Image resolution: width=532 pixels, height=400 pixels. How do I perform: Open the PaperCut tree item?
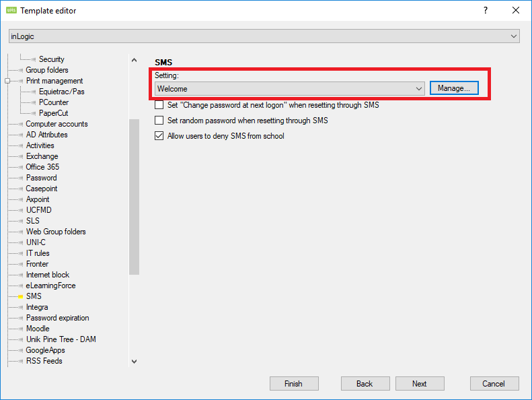(x=53, y=113)
